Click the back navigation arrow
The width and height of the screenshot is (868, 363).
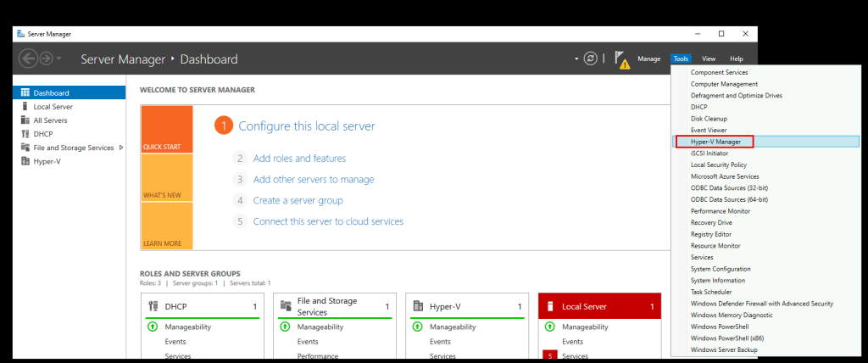tap(28, 59)
